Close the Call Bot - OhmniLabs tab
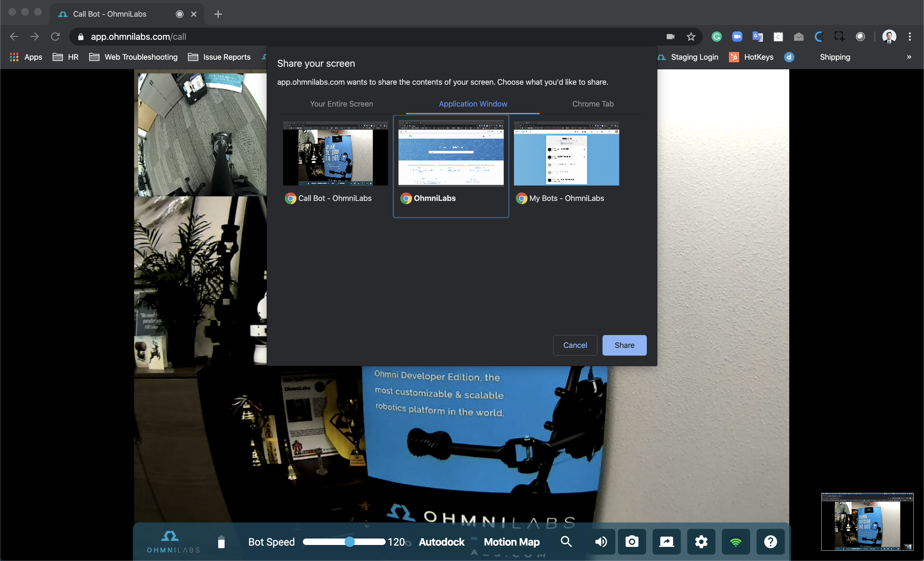 [194, 14]
